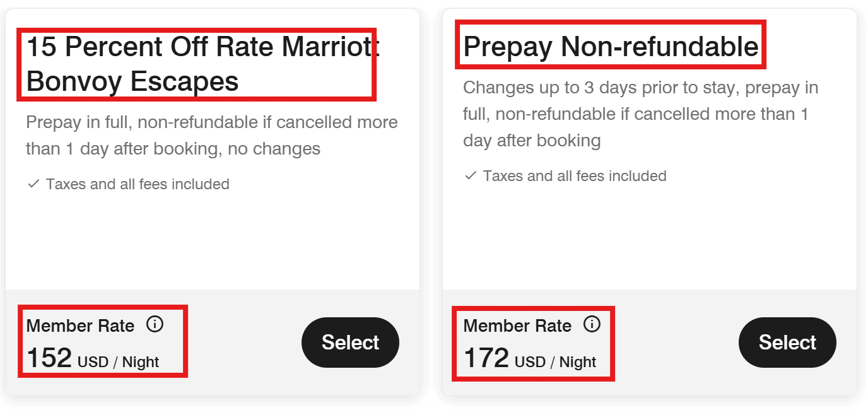The image size is (868, 410).
Task: Click the Prepay Non-refundable change policy text
Action: [640, 114]
